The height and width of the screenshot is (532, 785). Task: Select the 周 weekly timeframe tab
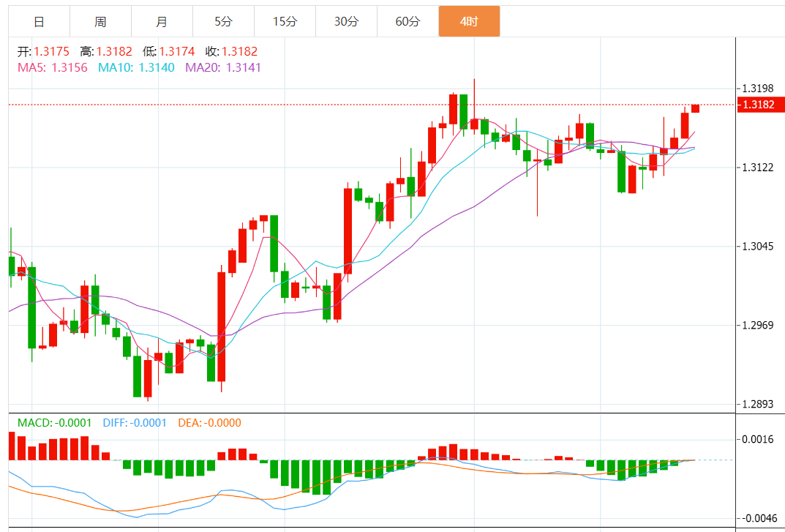click(100, 22)
